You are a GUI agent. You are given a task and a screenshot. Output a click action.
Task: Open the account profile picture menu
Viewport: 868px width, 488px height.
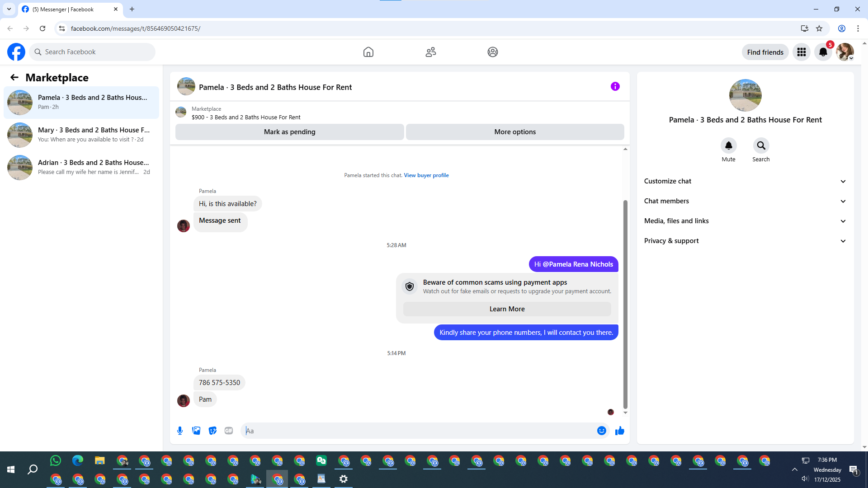pos(845,52)
